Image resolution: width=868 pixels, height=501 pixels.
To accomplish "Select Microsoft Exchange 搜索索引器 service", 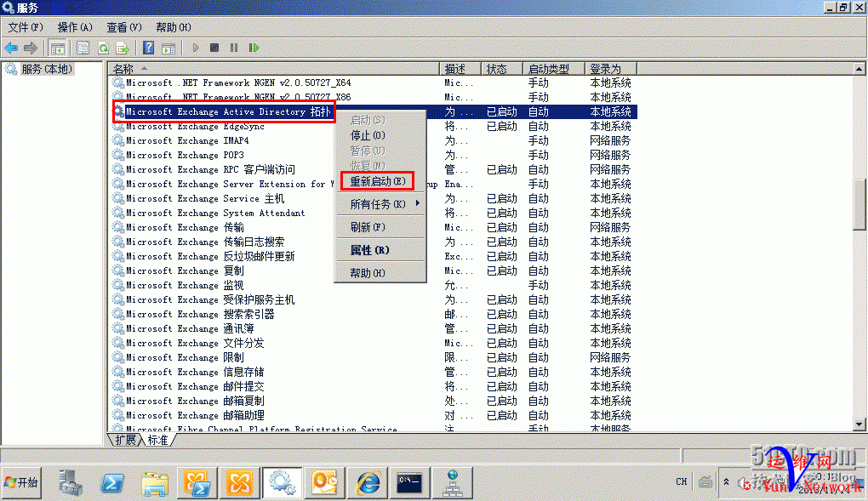I will tap(200, 314).
